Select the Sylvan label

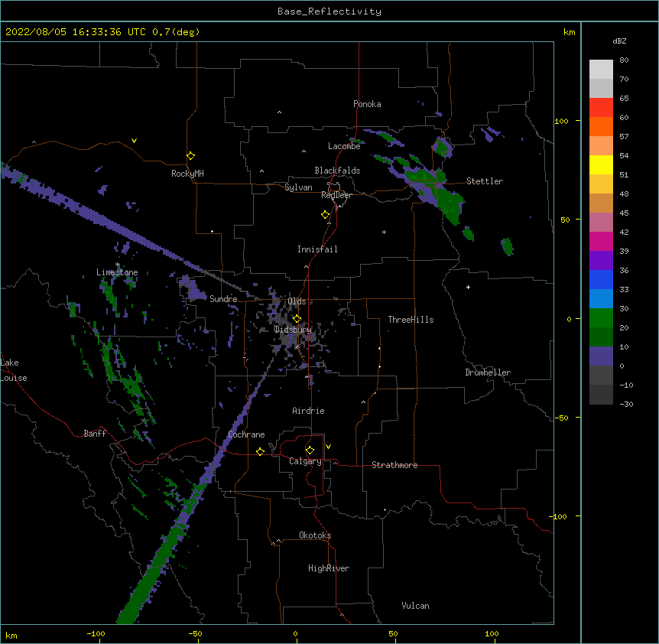tap(298, 187)
